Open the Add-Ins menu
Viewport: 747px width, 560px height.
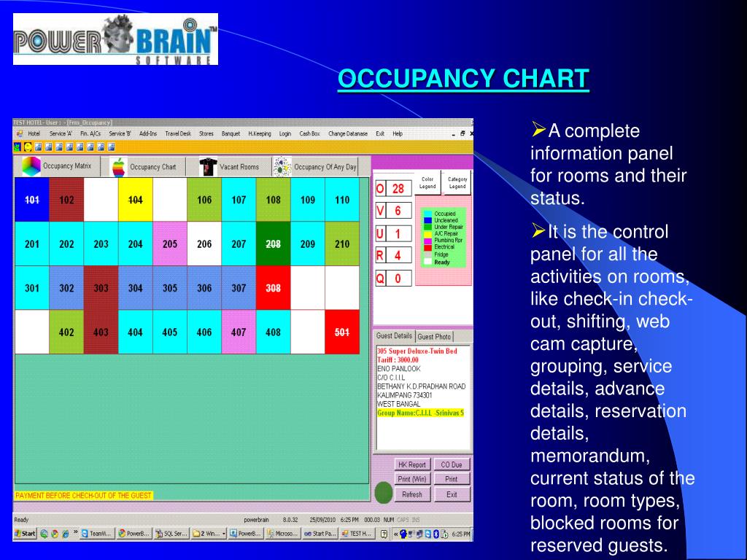click(148, 134)
